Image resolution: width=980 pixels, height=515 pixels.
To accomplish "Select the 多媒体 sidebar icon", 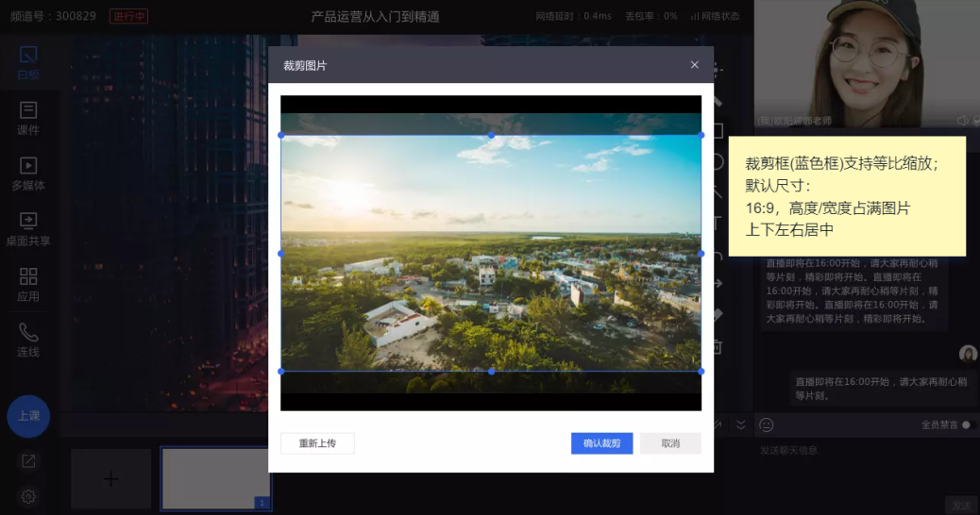I will (28, 174).
